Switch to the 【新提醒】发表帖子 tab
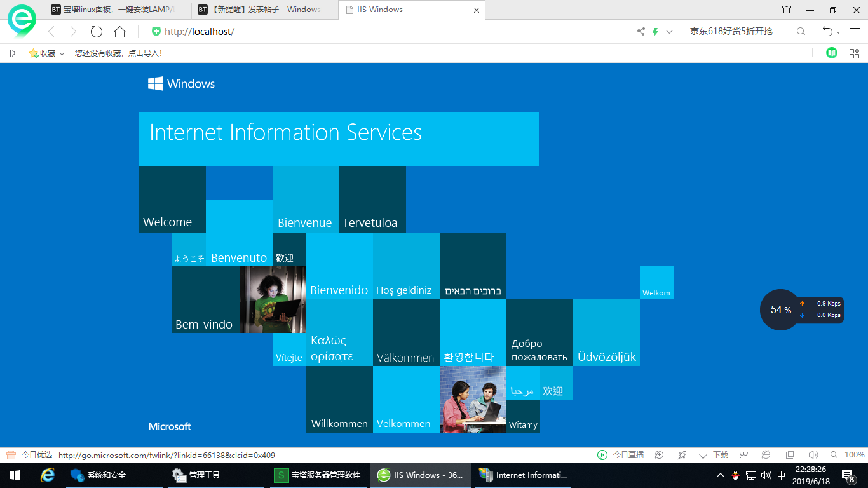 point(266,10)
